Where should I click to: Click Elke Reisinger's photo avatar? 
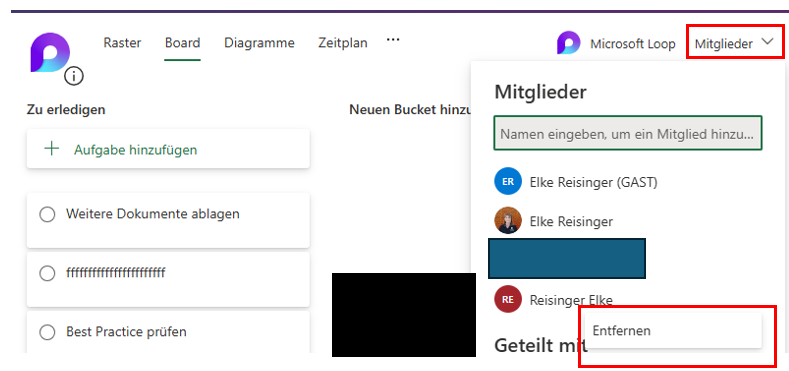click(508, 220)
